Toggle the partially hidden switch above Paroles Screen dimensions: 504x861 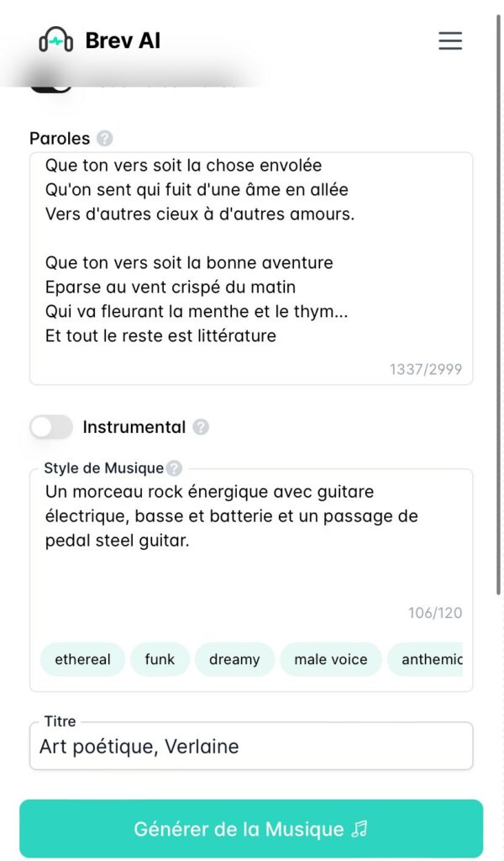click(50, 84)
